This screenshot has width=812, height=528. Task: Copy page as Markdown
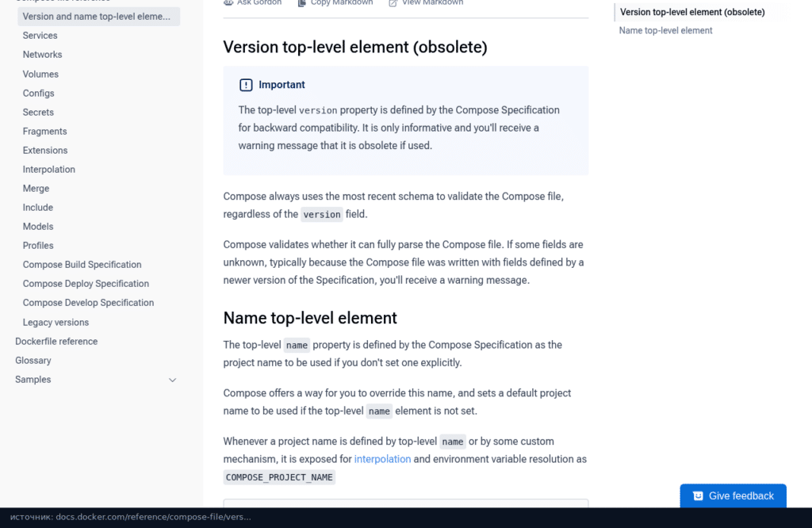tap(335, 2)
